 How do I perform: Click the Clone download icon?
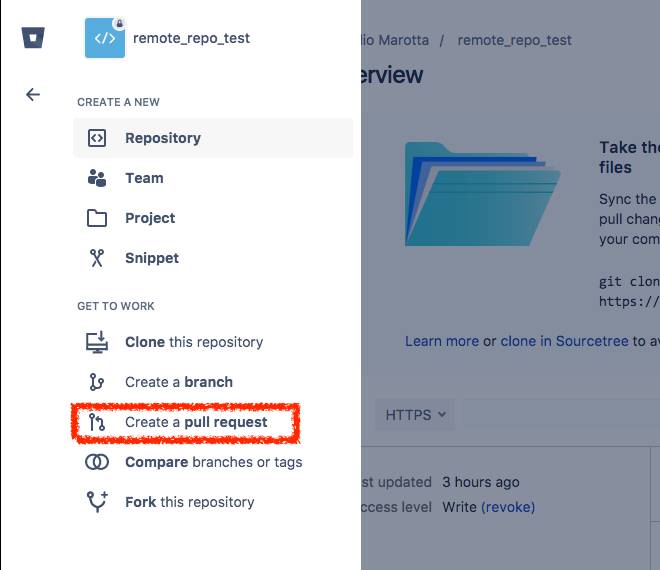pos(97,342)
